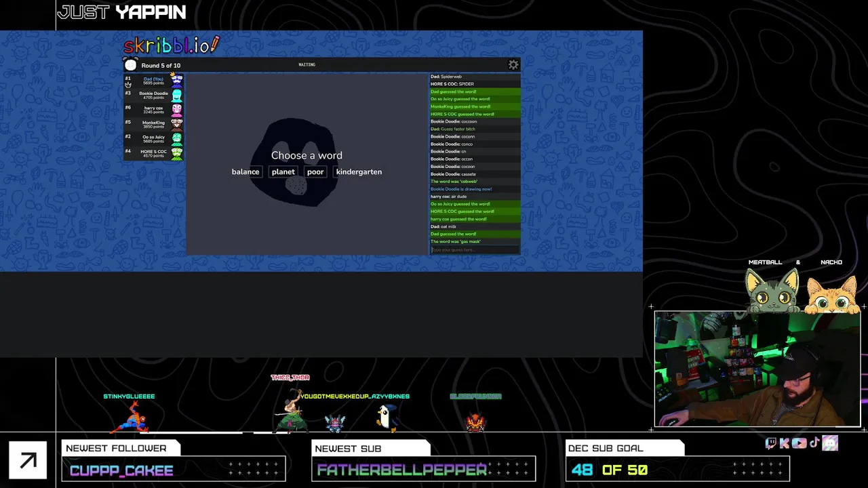Click "Choose a word" heading

click(307, 156)
